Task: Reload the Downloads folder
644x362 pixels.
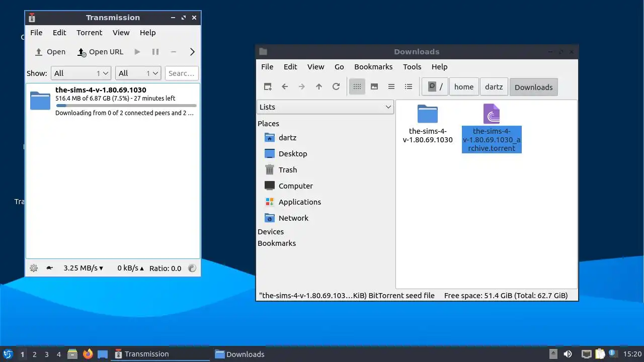Action: tap(336, 86)
